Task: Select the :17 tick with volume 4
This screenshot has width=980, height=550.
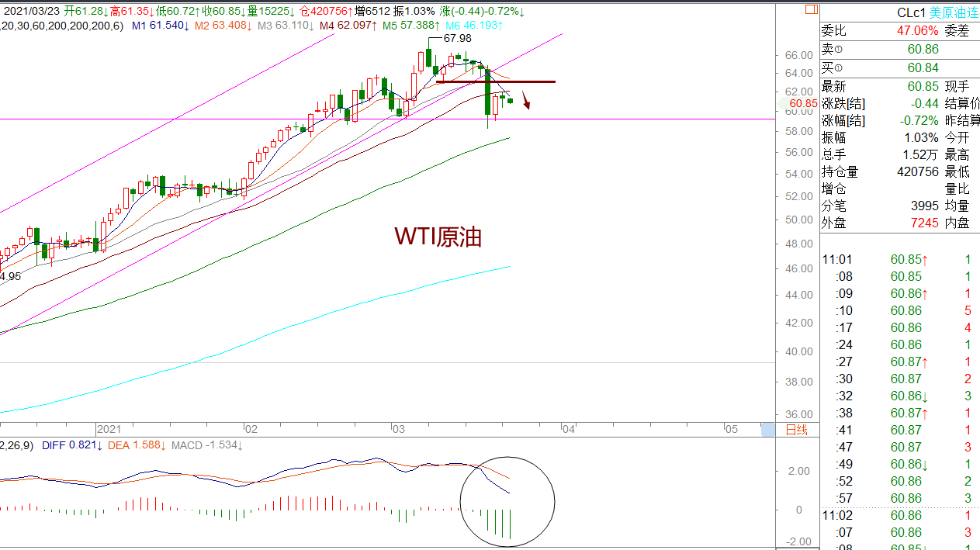Action: [x=900, y=328]
